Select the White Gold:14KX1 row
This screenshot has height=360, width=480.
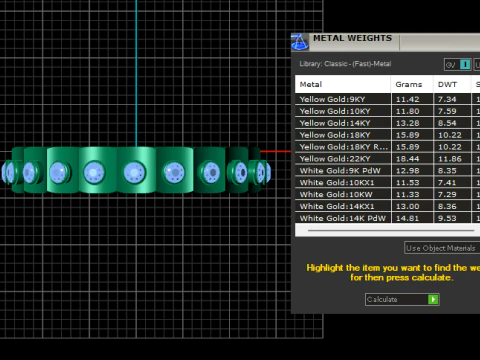coord(387,206)
